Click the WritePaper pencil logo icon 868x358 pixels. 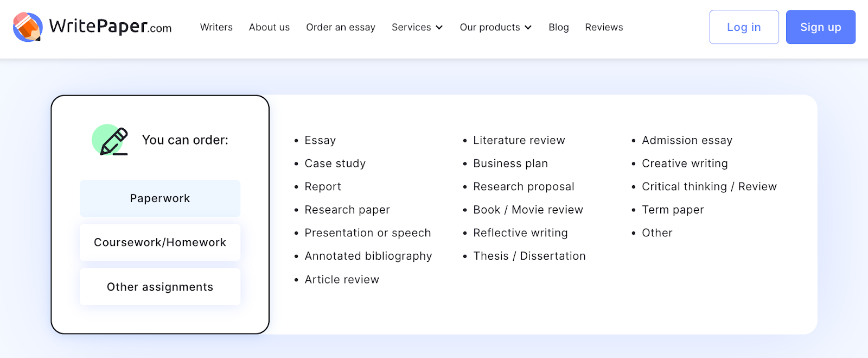pyautogui.click(x=28, y=27)
